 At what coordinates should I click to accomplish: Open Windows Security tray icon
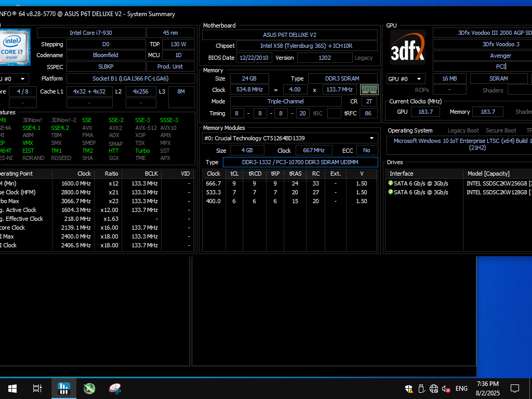(409, 389)
